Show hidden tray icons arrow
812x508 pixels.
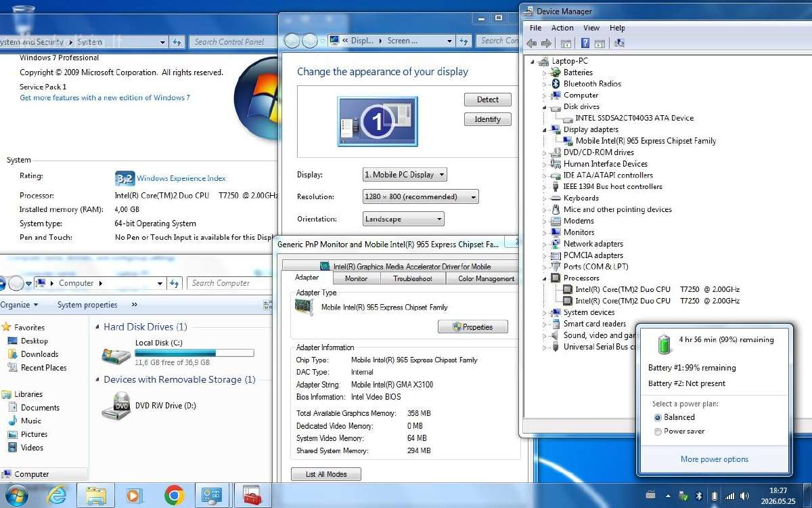669,496
